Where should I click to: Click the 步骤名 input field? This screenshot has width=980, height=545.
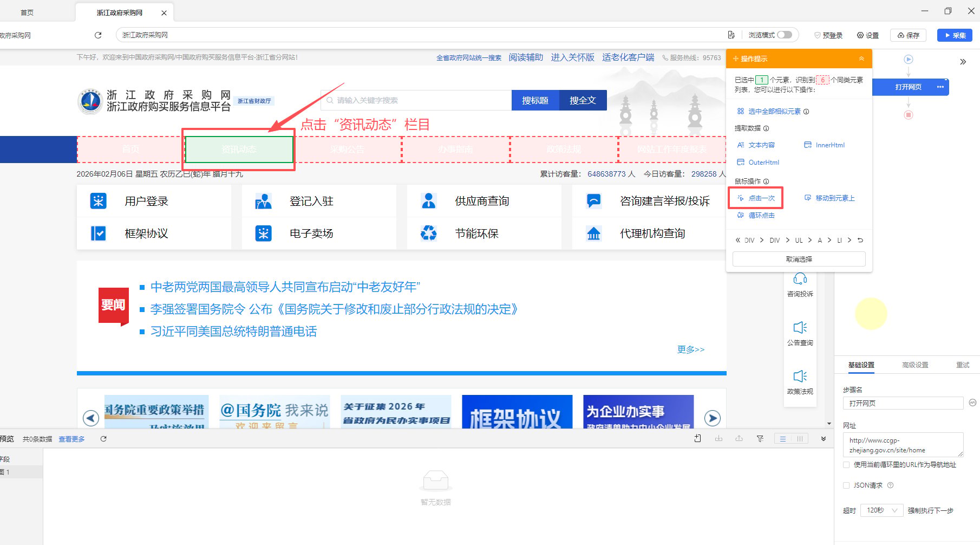[903, 403]
